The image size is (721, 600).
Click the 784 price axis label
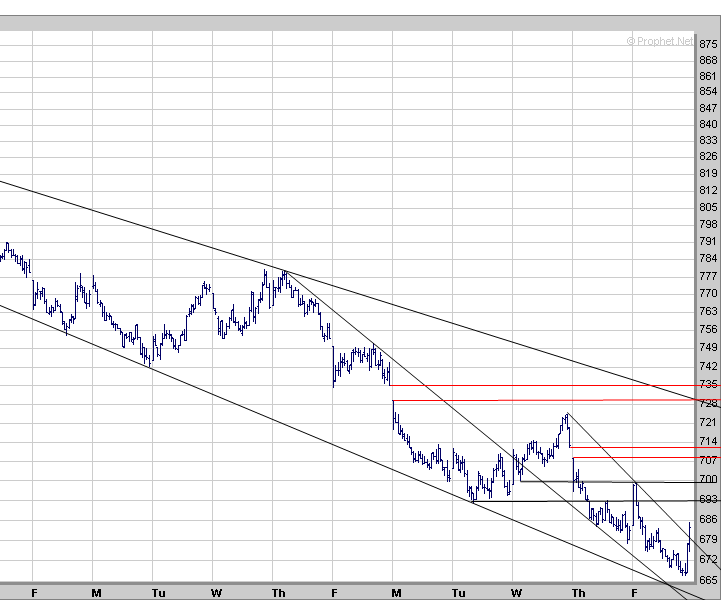(708, 258)
